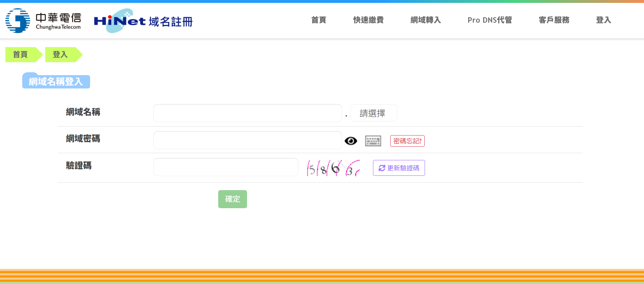Click the 驗證碼 label text

(x=79, y=166)
